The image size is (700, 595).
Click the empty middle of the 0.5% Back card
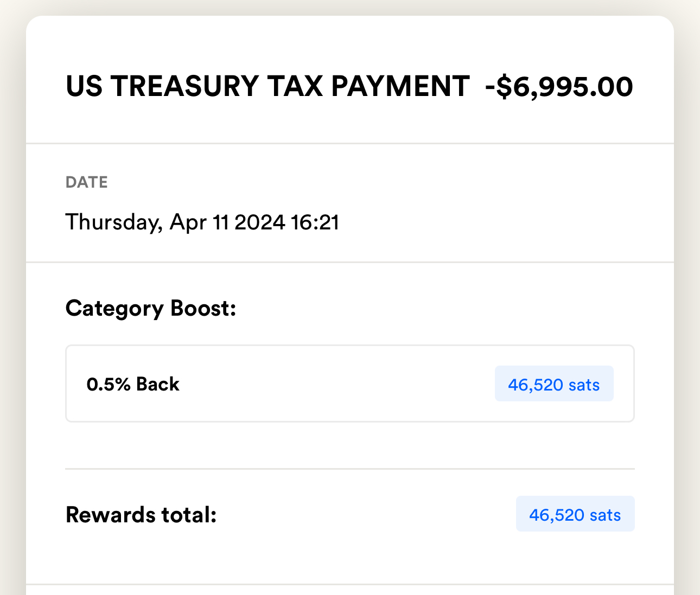point(336,384)
